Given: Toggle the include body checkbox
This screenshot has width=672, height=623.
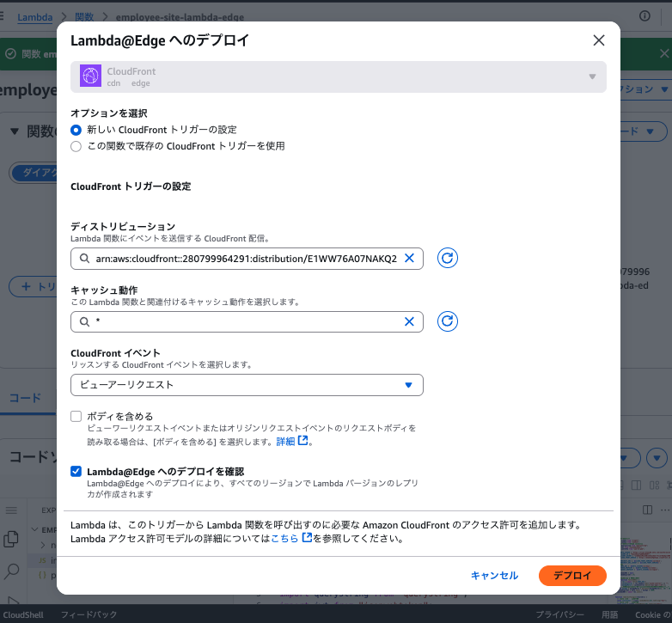Looking at the screenshot, I should pyautogui.click(x=76, y=416).
